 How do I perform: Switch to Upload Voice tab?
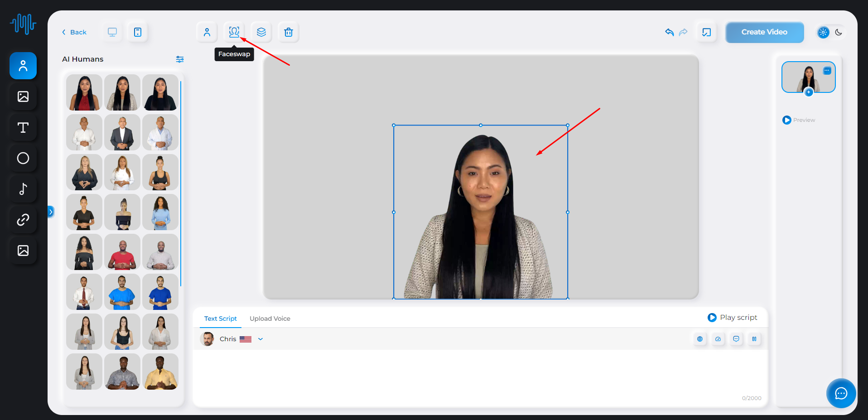[x=270, y=319]
